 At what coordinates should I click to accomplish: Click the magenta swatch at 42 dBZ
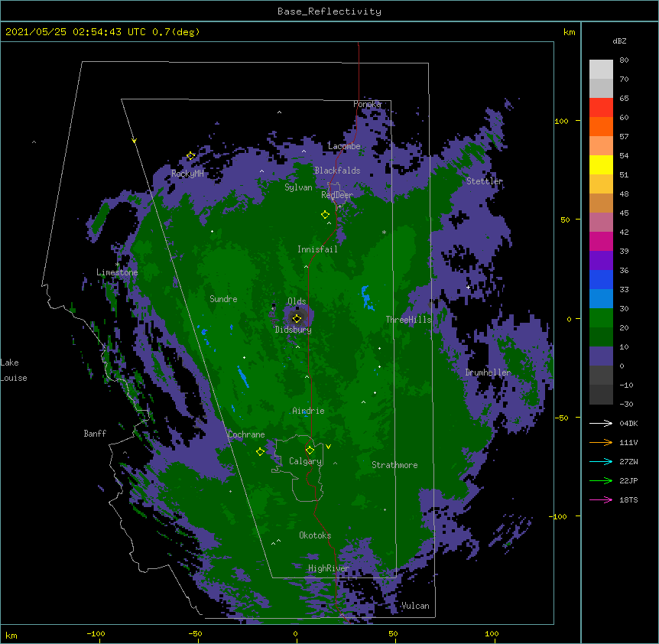601,241
